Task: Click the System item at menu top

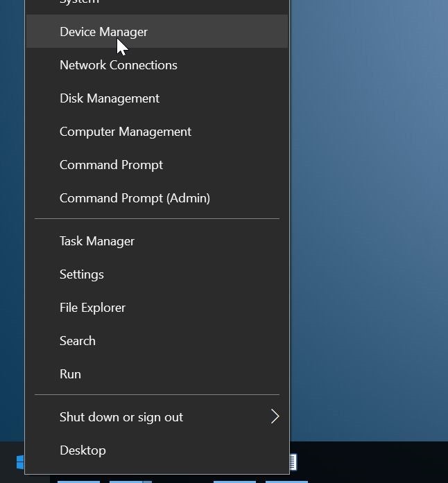Action: [79, 3]
